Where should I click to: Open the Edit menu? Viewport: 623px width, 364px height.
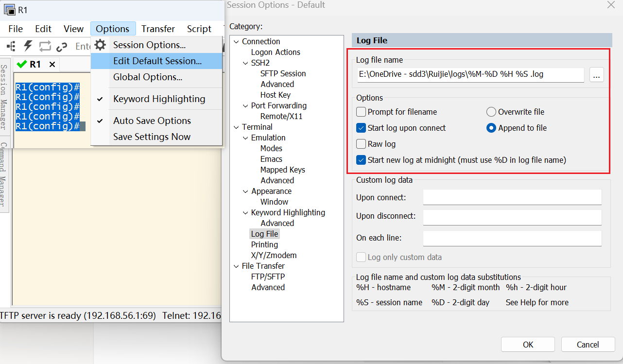point(43,29)
